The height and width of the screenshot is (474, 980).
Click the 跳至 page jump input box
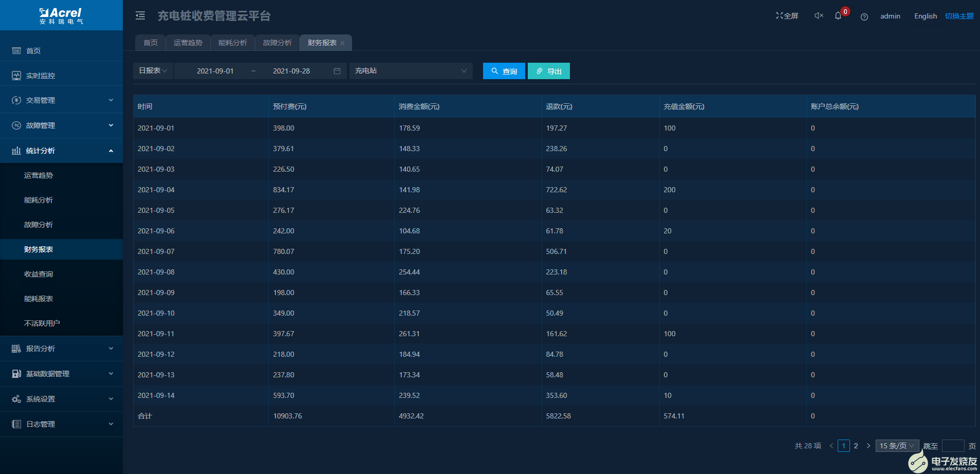click(x=953, y=446)
